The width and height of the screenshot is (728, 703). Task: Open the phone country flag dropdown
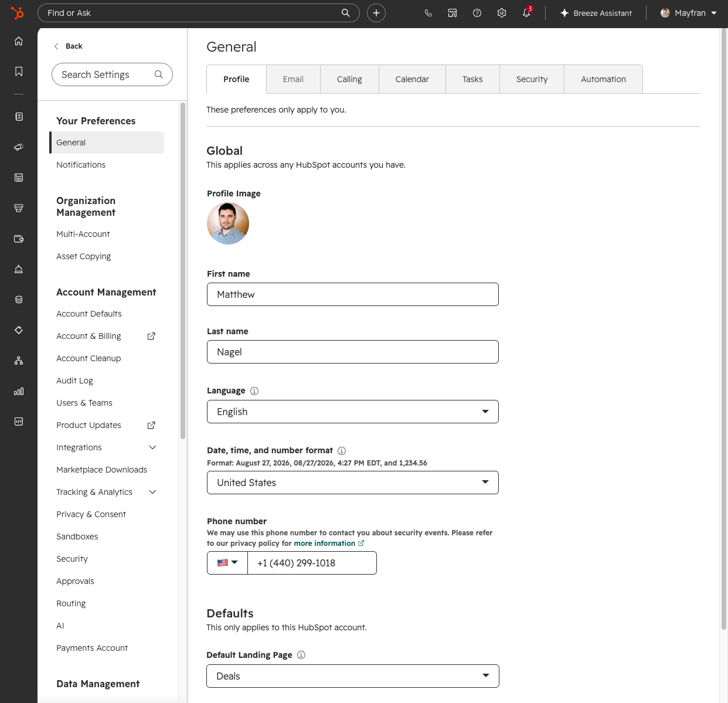tap(227, 563)
